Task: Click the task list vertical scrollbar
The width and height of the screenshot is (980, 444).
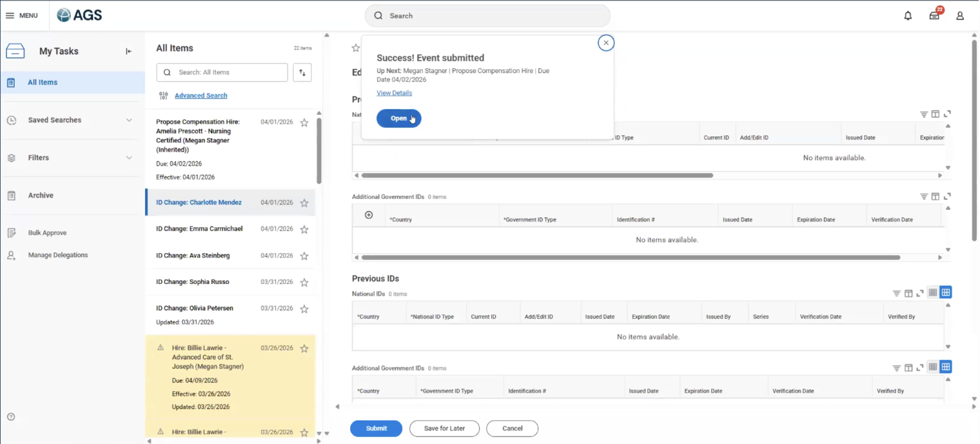Action: [319, 150]
